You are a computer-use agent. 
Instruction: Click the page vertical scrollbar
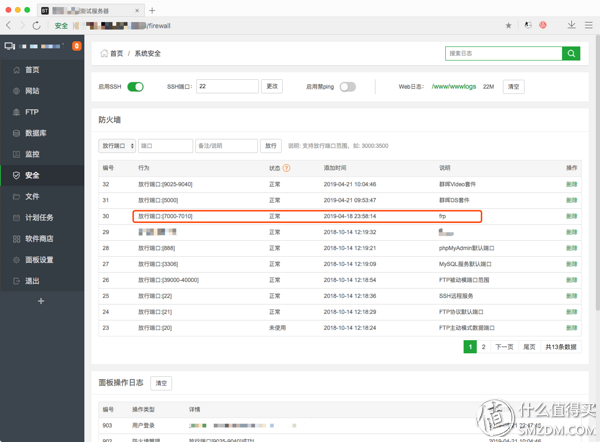click(x=597, y=172)
